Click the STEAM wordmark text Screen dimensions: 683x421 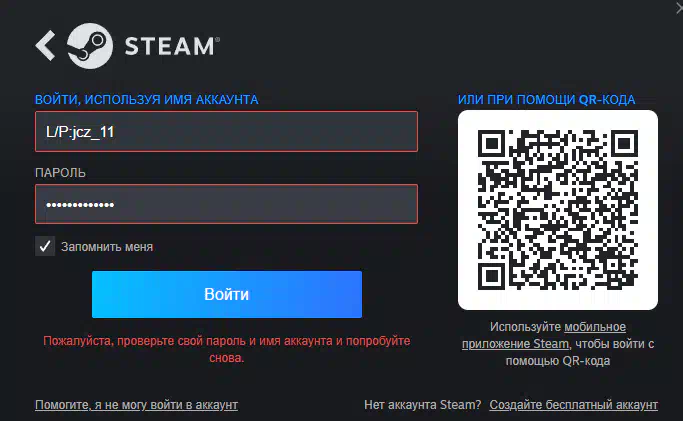172,46
